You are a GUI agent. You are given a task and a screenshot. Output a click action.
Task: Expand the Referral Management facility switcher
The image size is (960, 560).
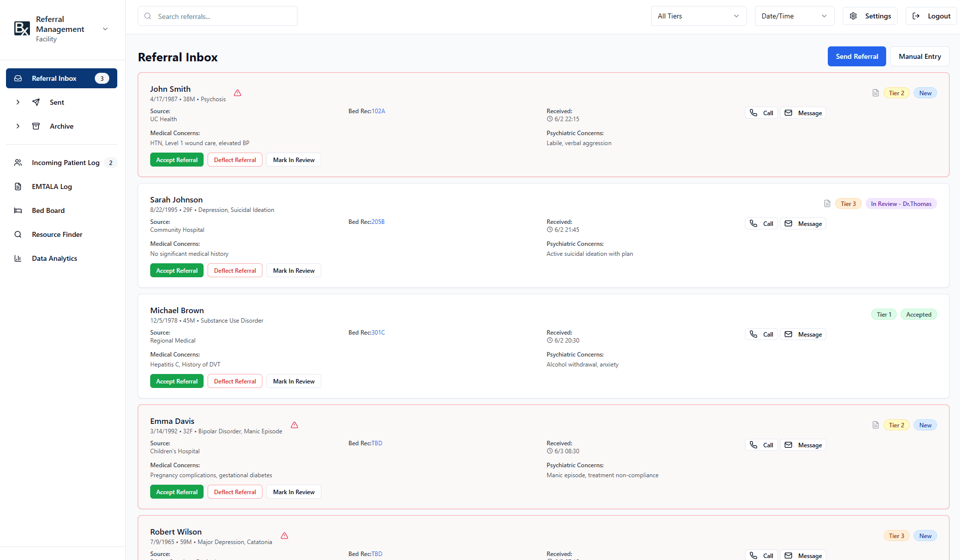(105, 29)
